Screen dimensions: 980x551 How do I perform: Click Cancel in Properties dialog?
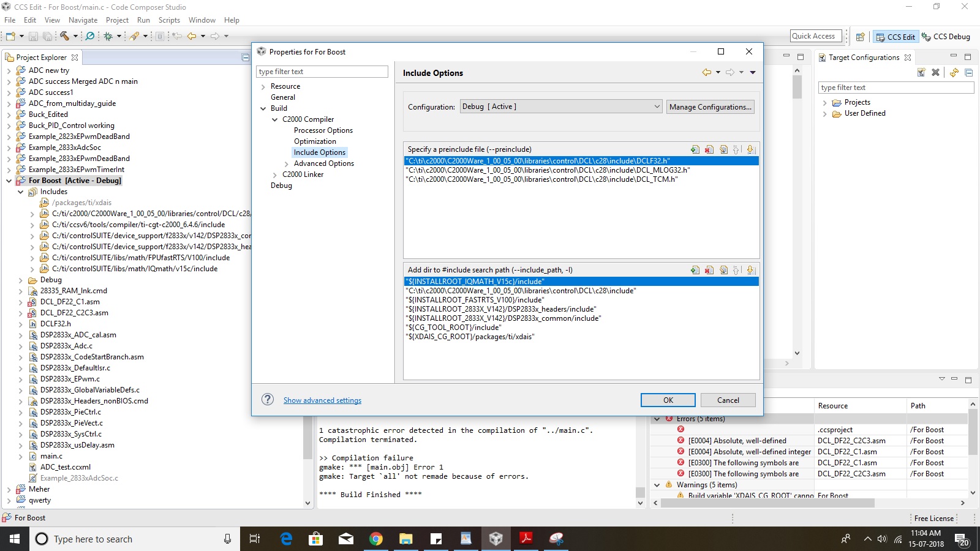coord(728,400)
